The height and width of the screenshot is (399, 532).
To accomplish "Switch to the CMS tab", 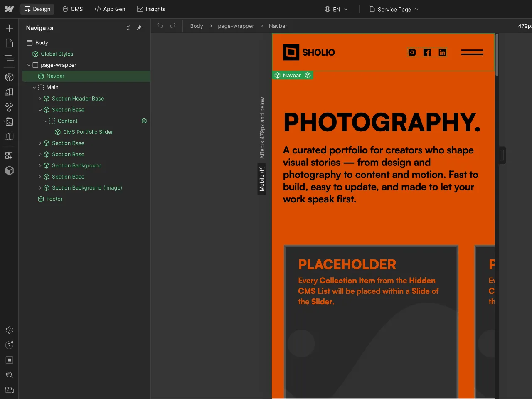I will [72, 9].
